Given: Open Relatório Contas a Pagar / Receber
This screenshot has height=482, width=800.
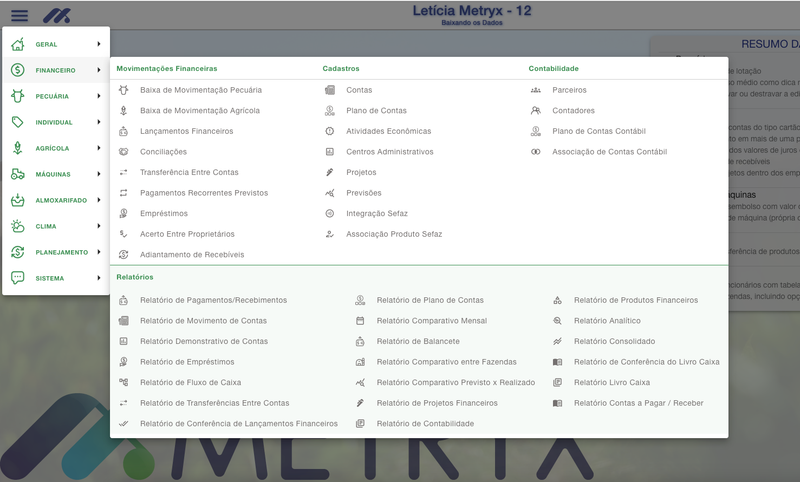Looking at the screenshot, I should pos(639,403).
